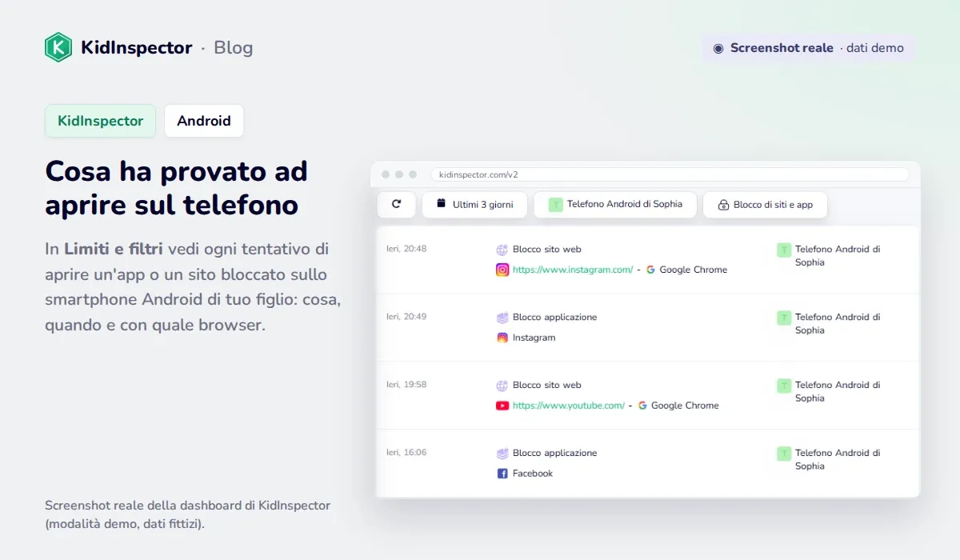Image resolution: width=960 pixels, height=560 pixels.
Task: Click the Google Chrome text in the youtube.com row
Action: [685, 406]
